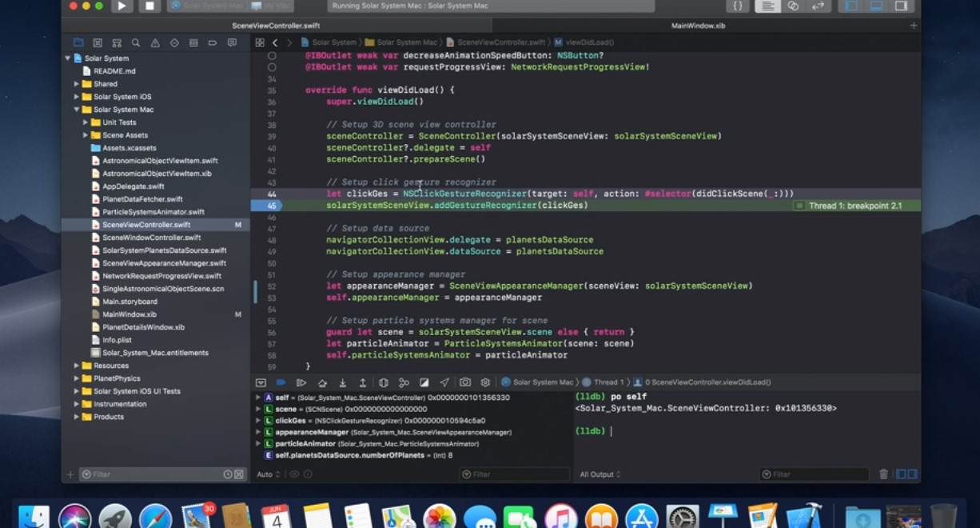Click the related items grid icon
This screenshot has height=528, width=980.
(x=260, y=42)
